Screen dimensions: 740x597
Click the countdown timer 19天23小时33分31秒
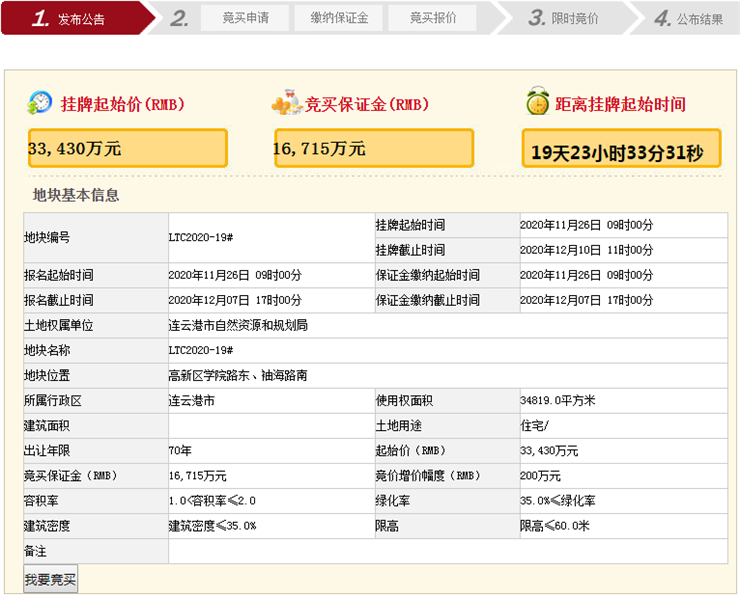tap(620, 152)
